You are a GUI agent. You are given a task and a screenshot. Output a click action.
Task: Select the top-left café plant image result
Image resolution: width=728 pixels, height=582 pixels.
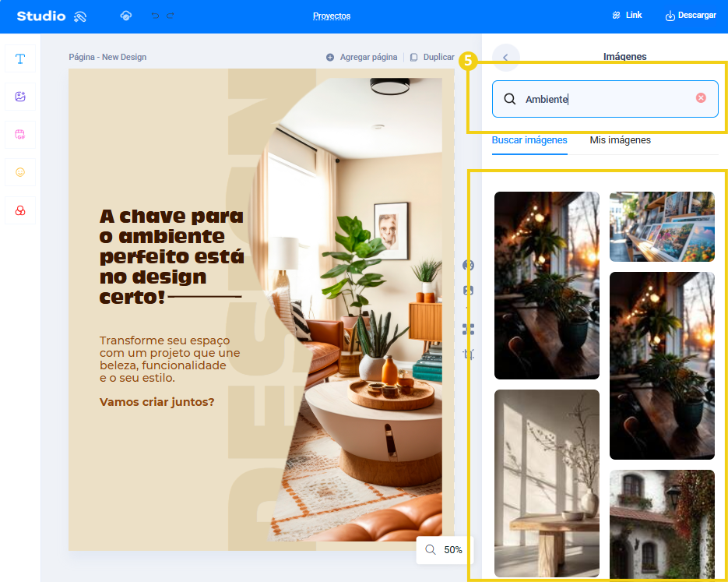(x=547, y=286)
